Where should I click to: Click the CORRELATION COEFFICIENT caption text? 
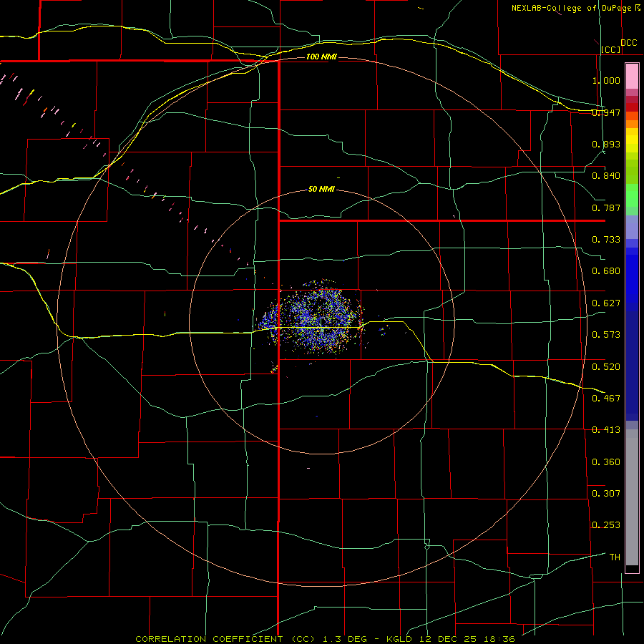209,639
